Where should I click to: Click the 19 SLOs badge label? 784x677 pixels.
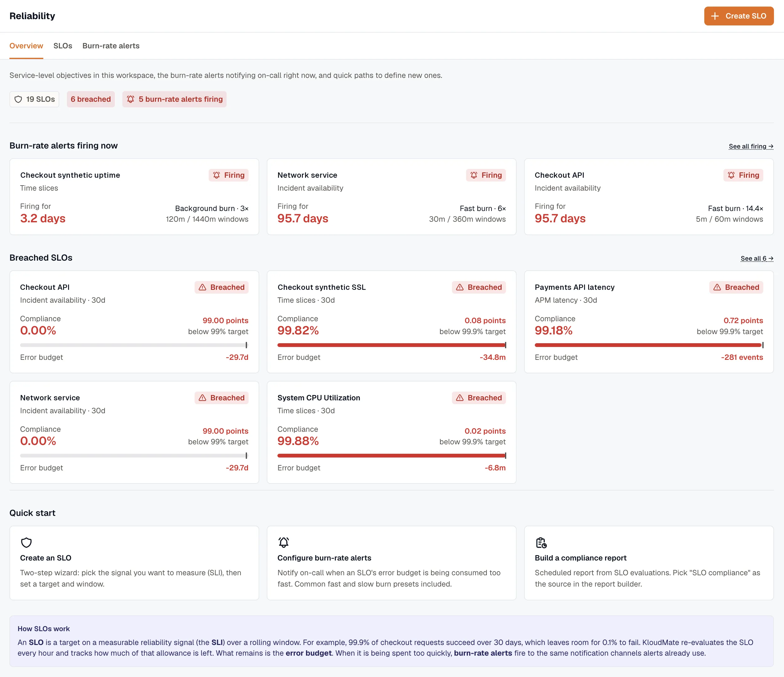tap(40, 99)
